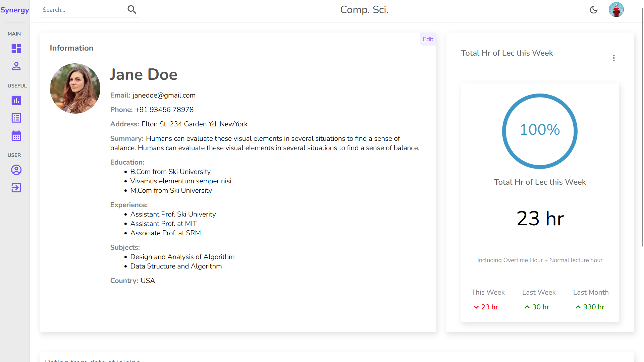Click the Last Week 30 hr stat
Image resolution: width=644 pixels, height=362 pixels.
coord(537,307)
